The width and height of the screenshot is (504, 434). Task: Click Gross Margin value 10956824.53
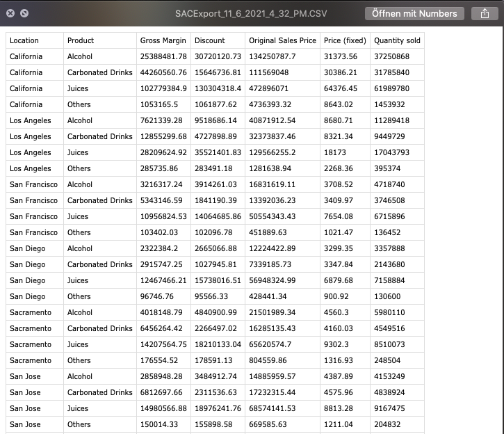(163, 216)
